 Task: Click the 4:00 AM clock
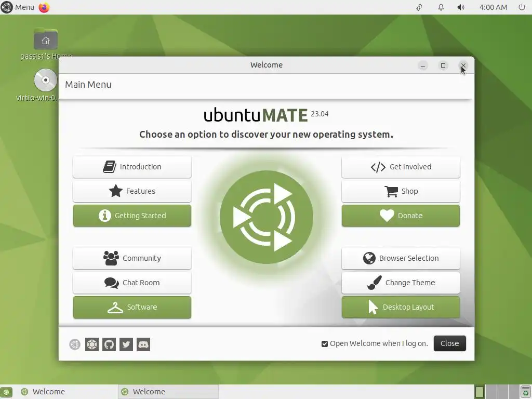coord(493,7)
